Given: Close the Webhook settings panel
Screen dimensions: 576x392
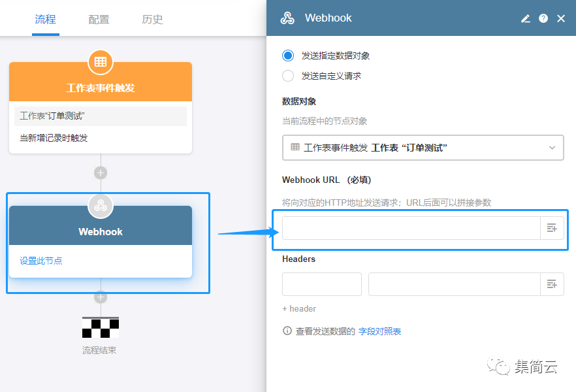Looking at the screenshot, I should (x=560, y=18).
